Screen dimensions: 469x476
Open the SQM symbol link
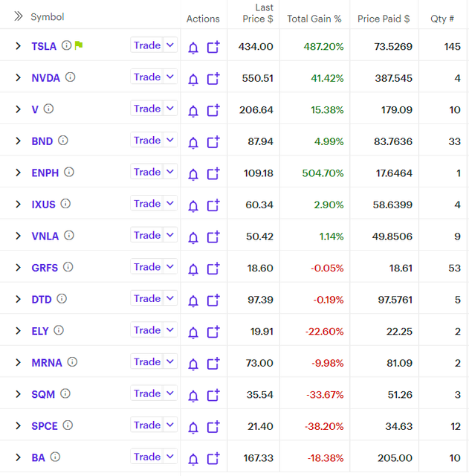tap(43, 394)
